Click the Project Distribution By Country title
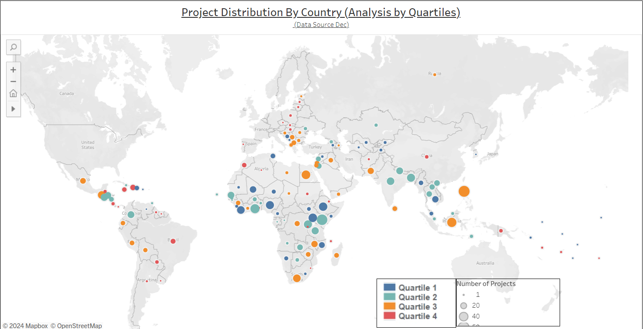The width and height of the screenshot is (644, 329). point(321,12)
